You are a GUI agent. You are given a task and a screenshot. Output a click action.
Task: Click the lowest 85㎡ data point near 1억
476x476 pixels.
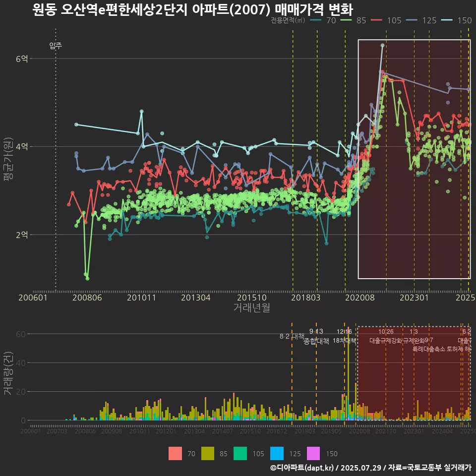coord(87,278)
